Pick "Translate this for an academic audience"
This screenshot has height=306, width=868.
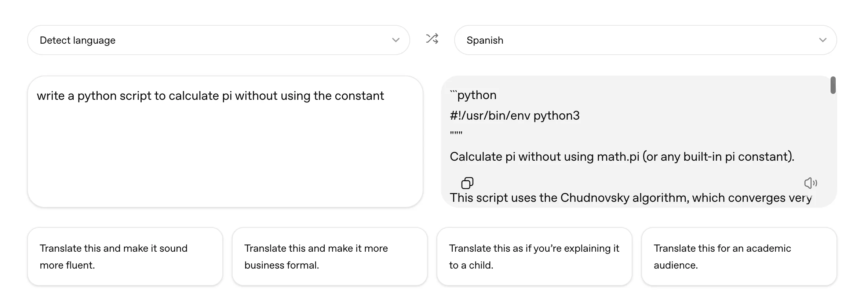738,256
